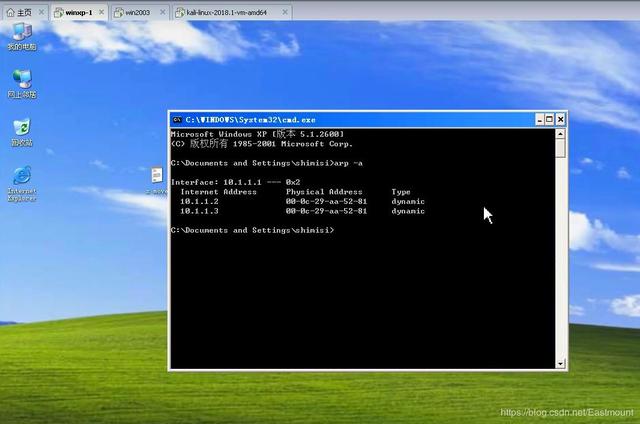Click the '1985-2001 Microsoft Corp.' copyright line

coord(262,144)
